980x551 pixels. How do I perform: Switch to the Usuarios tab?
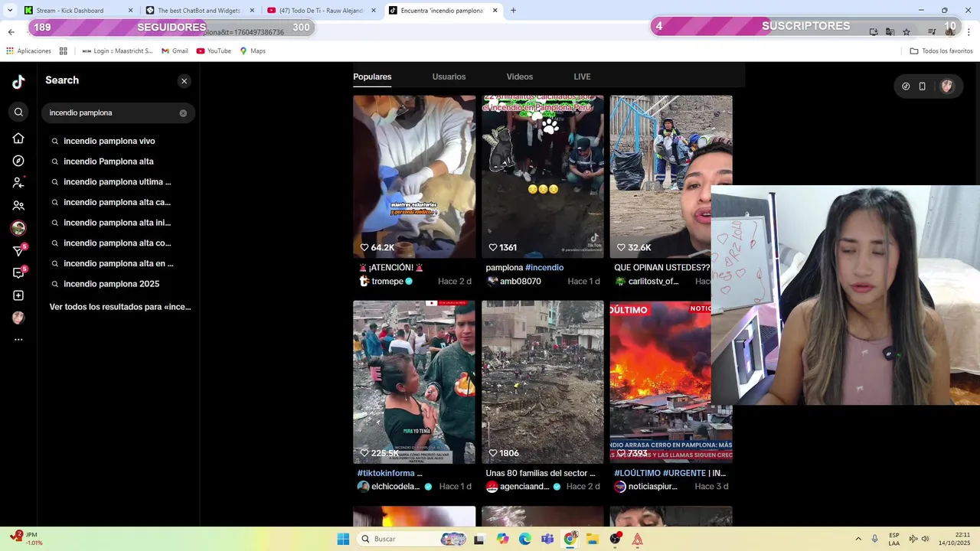coord(449,77)
